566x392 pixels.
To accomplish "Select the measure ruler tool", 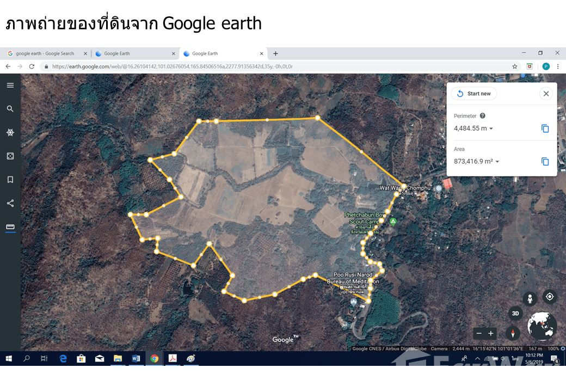I will coord(10,227).
